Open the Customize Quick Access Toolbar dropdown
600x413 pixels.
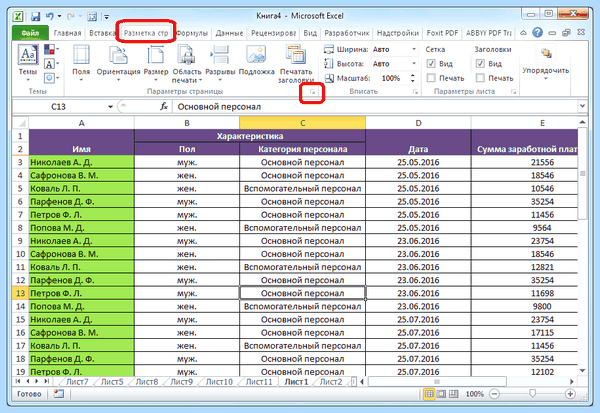[x=107, y=17]
